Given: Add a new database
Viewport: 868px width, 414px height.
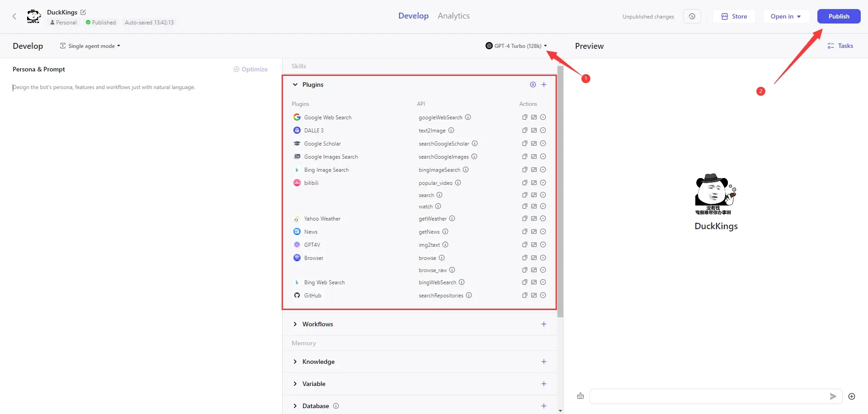Looking at the screenshot, I should click(x=544, y=406).
